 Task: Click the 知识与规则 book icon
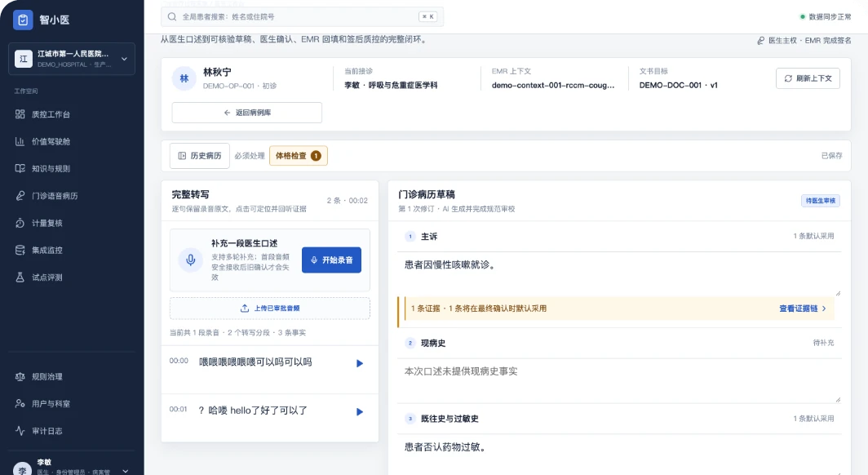click(20, 168)
